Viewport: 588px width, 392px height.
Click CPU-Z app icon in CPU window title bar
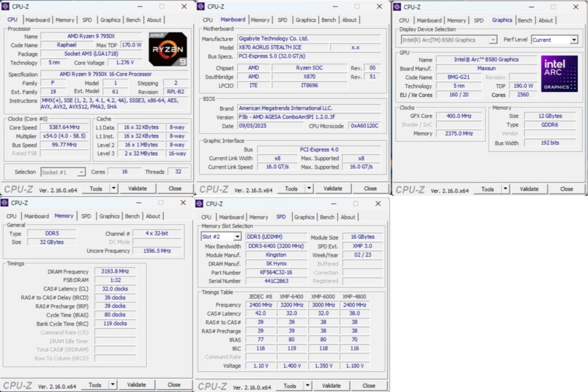5,6
